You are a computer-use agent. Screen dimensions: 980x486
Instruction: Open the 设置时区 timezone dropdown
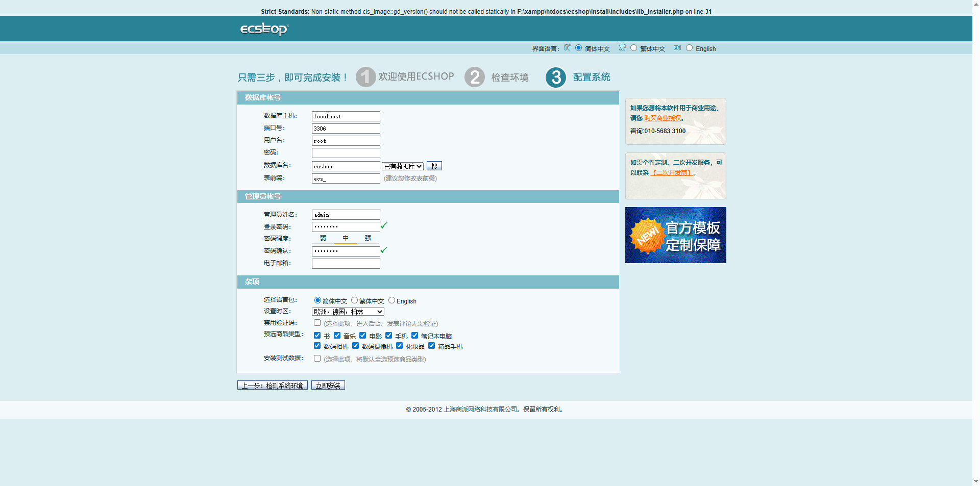pyautogui.click(x=348, y=312)
